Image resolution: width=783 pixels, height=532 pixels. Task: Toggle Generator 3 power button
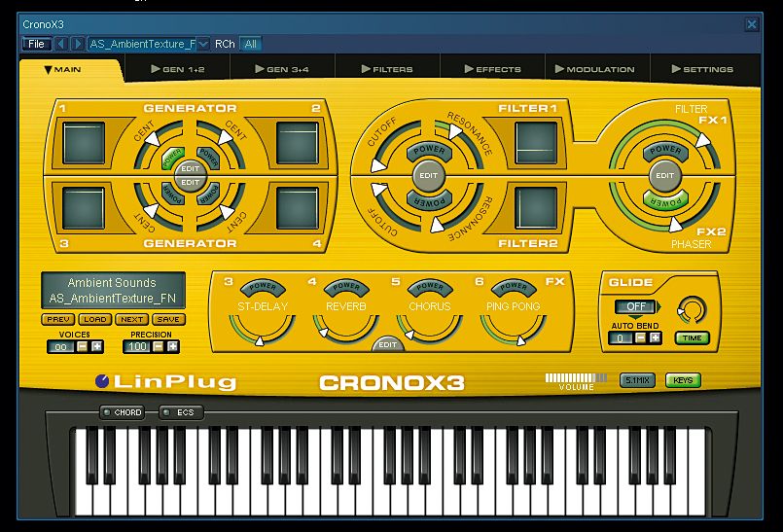point(173,193)
